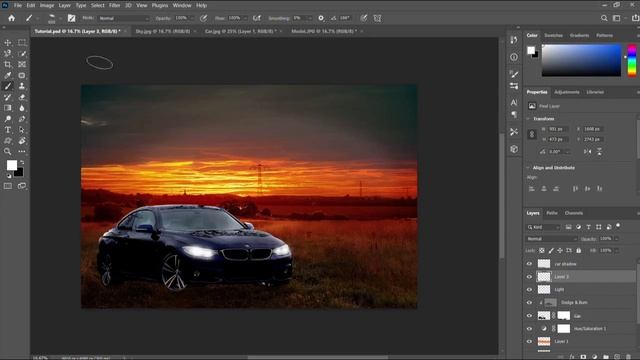Click the search icon at top right
This screenshot has height=360, width=640.
tap(604, 18)
